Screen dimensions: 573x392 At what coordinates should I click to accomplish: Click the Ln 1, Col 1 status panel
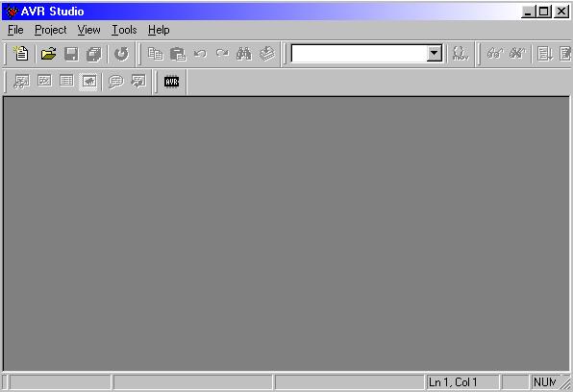463,382
